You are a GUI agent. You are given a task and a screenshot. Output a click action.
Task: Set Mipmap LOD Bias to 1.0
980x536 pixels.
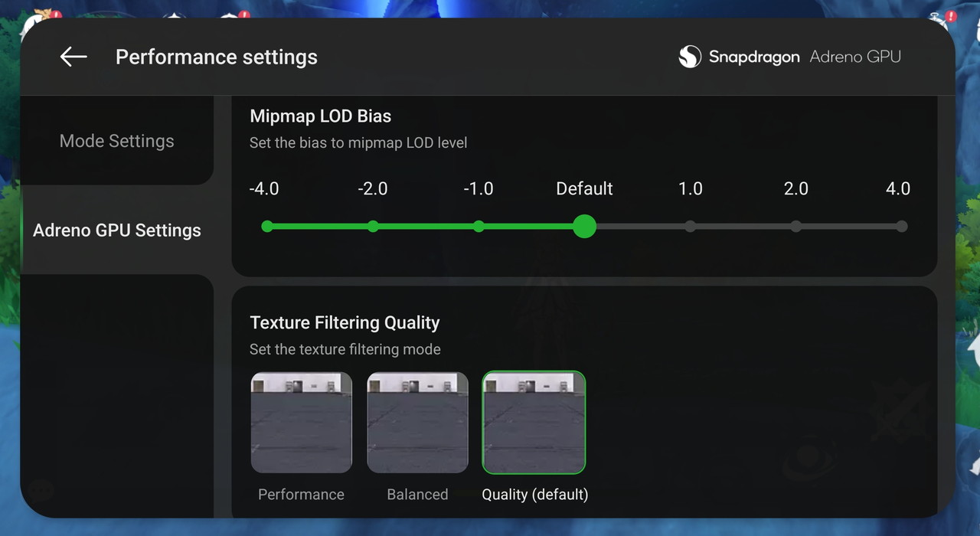click(x=691, y=227)
